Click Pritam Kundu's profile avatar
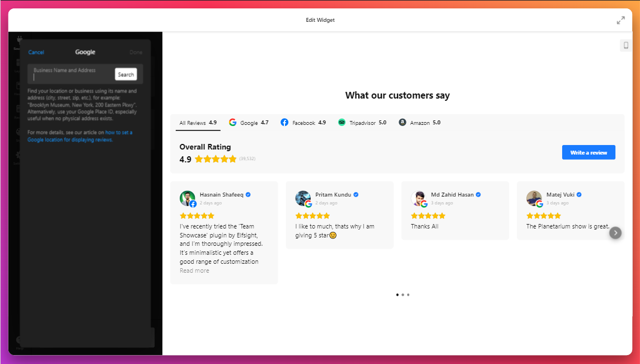The width and height of the screenshot is (640, 364). 303,198
